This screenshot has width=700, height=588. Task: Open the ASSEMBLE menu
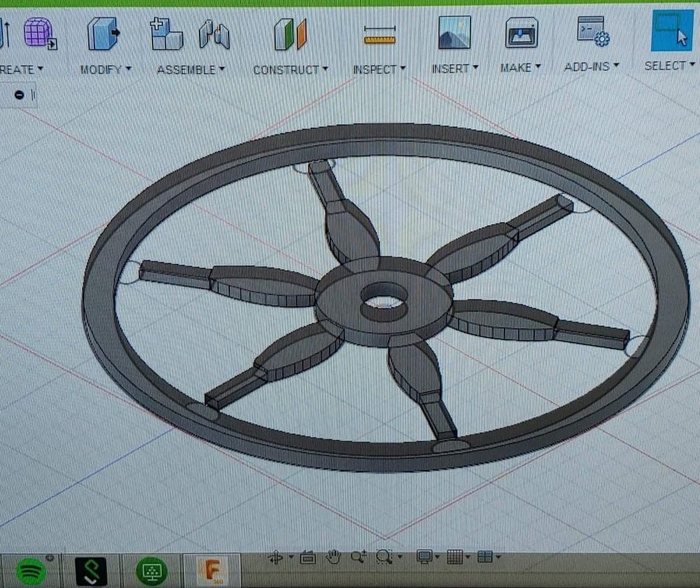point(191,69)
